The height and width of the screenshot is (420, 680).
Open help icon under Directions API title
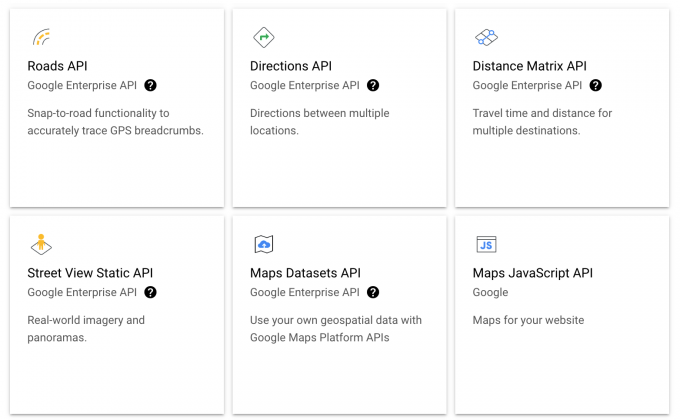(x=373, y=85)
